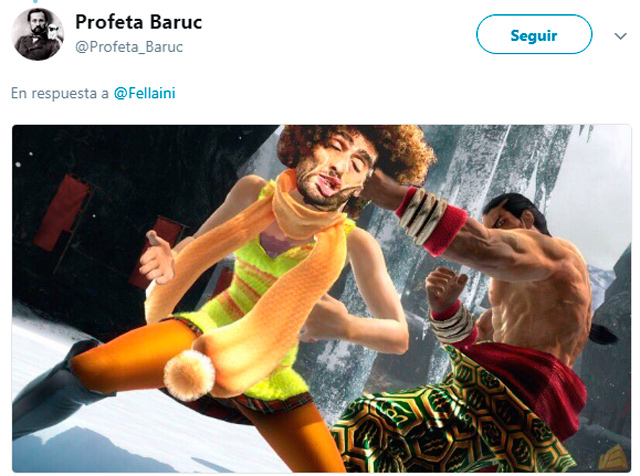Click the 'En respuesta a' reply text
The width and height of the screenshot is (640, 476).
[x=60, y=93]
